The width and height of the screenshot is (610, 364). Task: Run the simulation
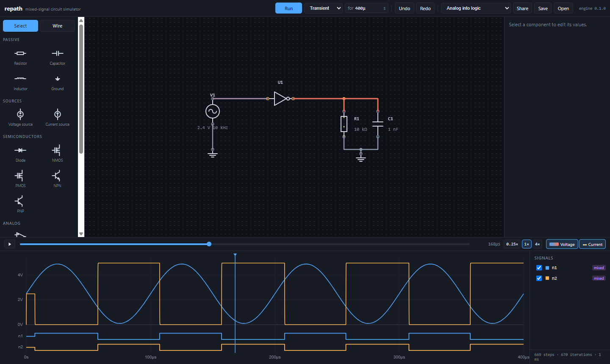point(288,8)
